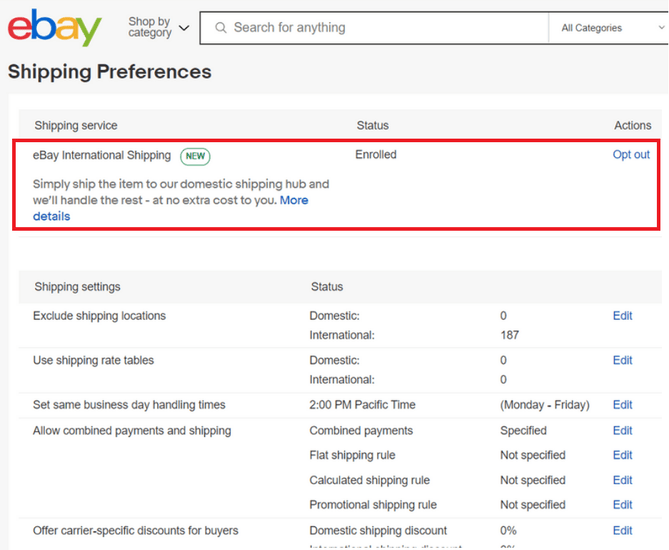The width and height of the screenshot is (669, 550).
Task: Click the NEW badge beside eBay International Shipping
Action: click(195, 156)
